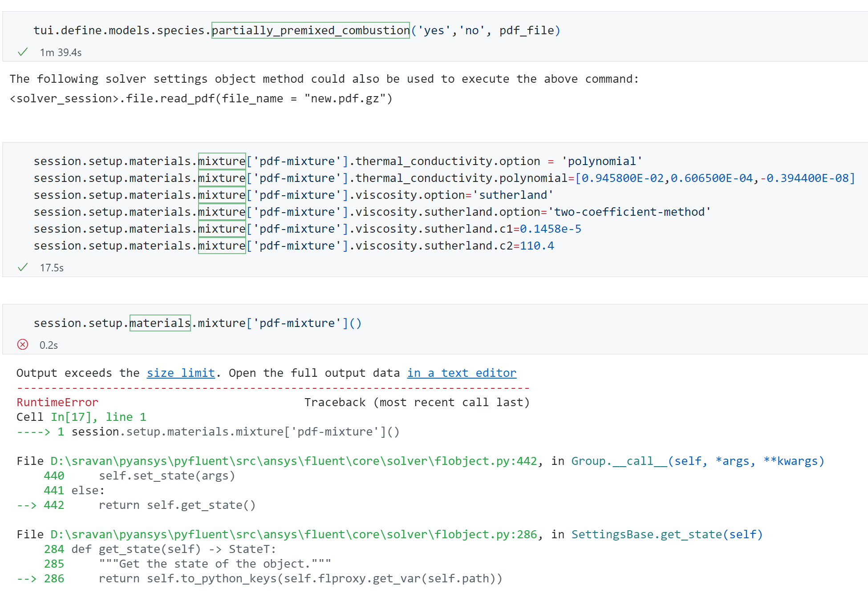Click the sutherland c2 value 110.4

pos(537,246)
